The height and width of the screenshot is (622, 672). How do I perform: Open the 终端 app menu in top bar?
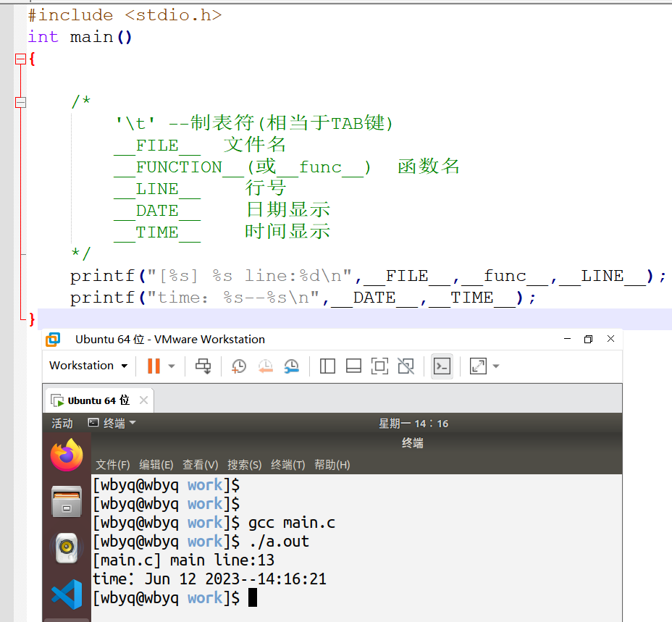click(112, 423)
